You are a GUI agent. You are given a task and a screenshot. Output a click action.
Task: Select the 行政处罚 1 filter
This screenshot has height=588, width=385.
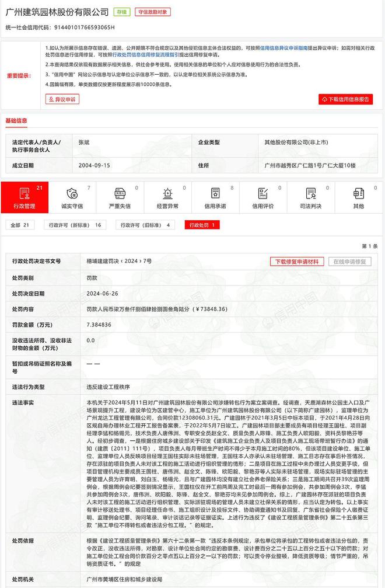click(x=202, y=225)
